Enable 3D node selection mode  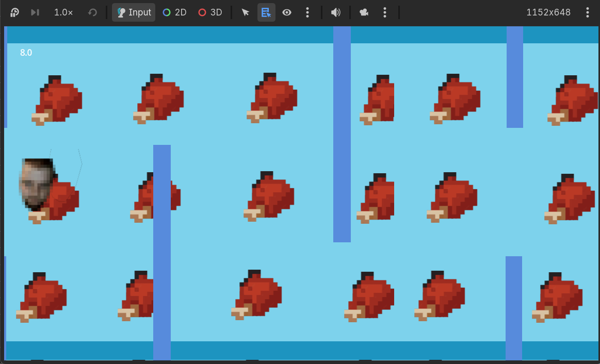(x=210, y=12)
